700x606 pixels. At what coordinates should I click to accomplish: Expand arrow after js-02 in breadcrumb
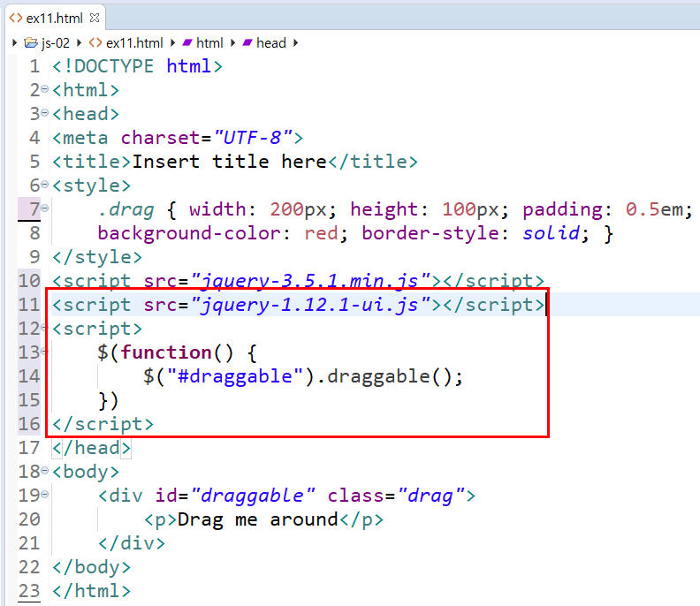[79, 42]
